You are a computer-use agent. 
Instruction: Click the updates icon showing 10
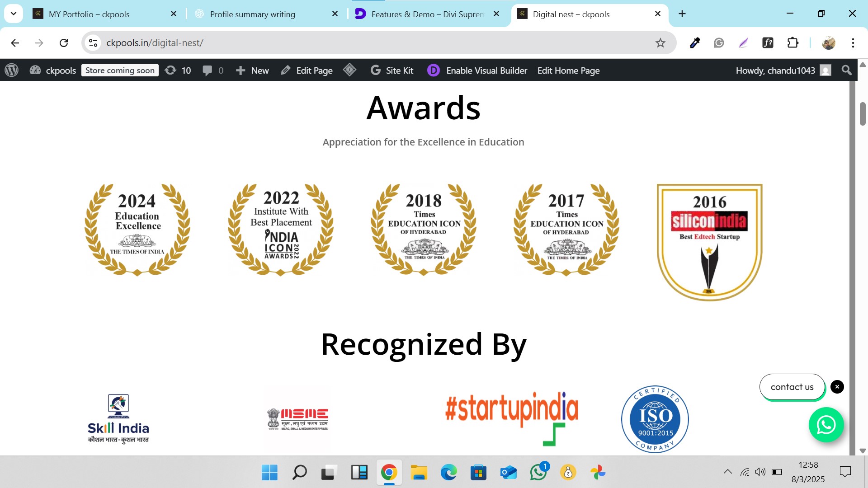coord(178,70)
